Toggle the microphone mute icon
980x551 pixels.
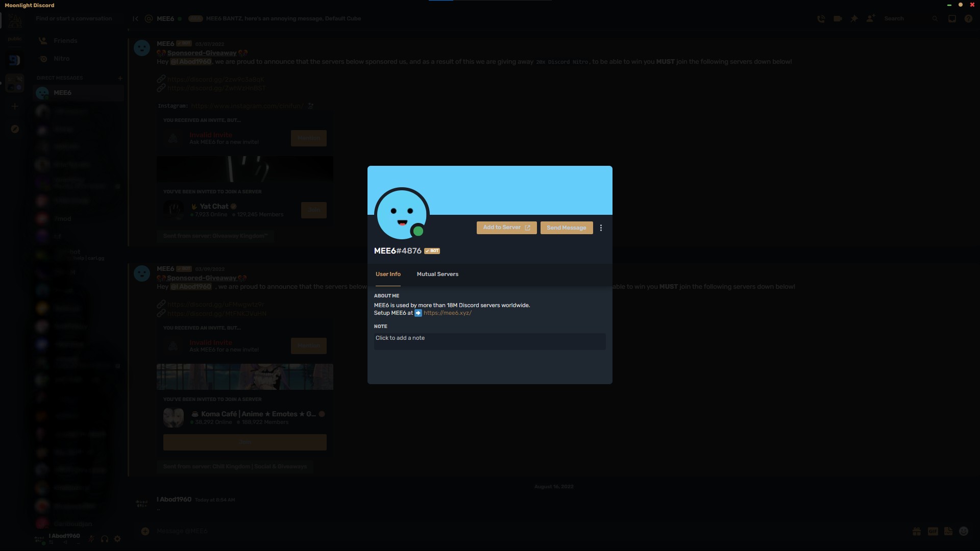pyautogui.click(x=91, y=539)
